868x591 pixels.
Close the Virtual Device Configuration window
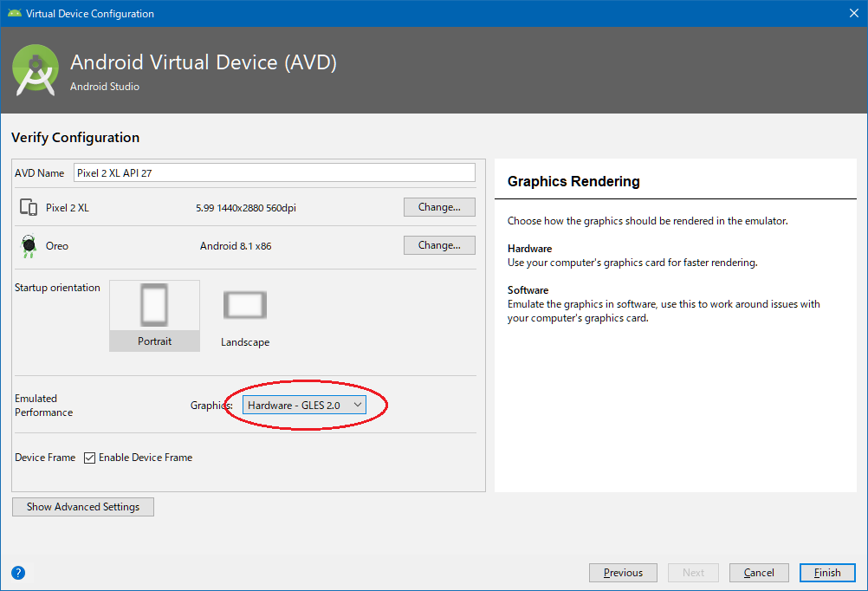click(853, 13)
